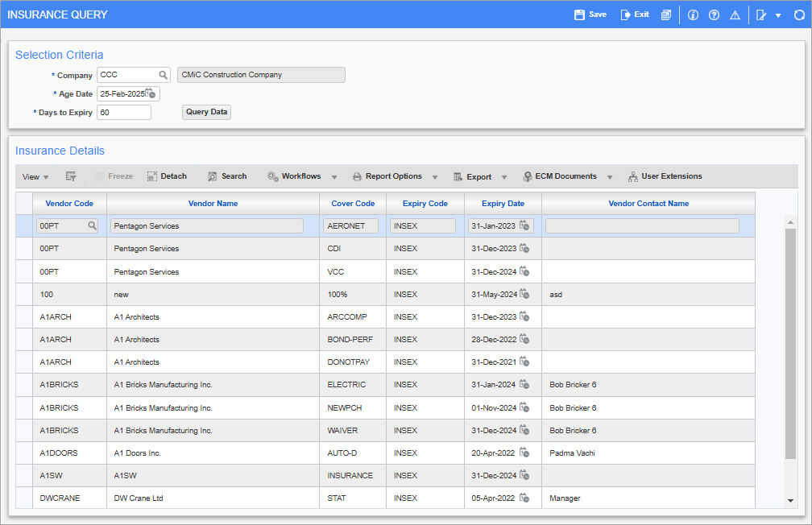Click the 'A1 Doors Inc.' vendor name cell

[213, 453]
